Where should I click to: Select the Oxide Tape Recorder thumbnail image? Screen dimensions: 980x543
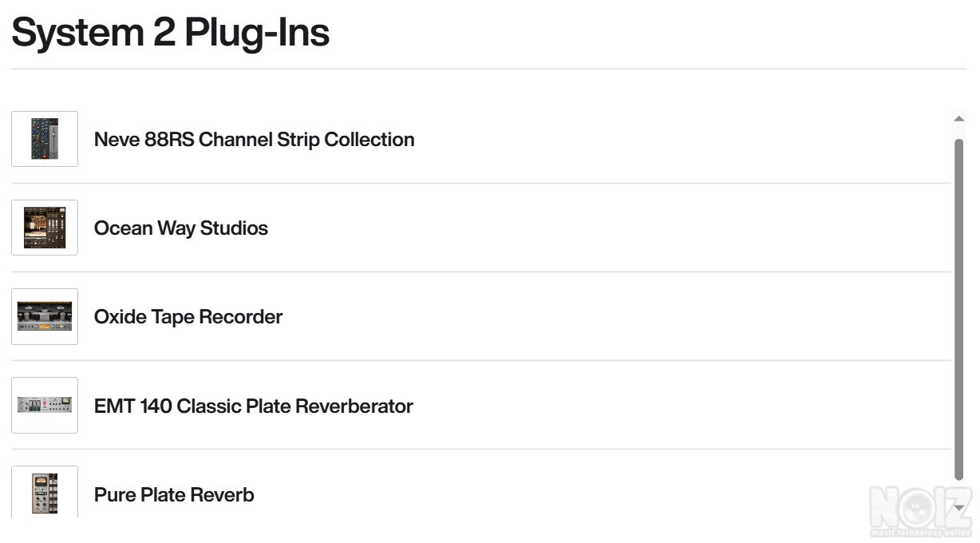pos(45,316)
